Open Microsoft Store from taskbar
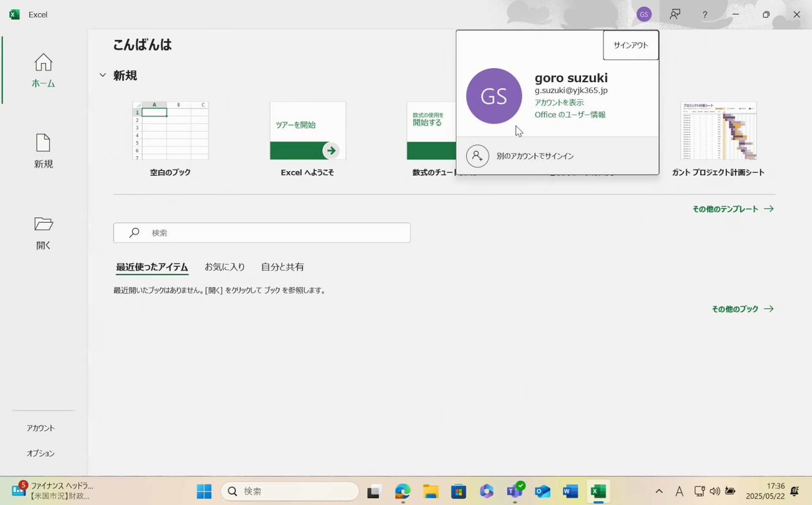Screen dimensions: 812x505 [458, 491]
